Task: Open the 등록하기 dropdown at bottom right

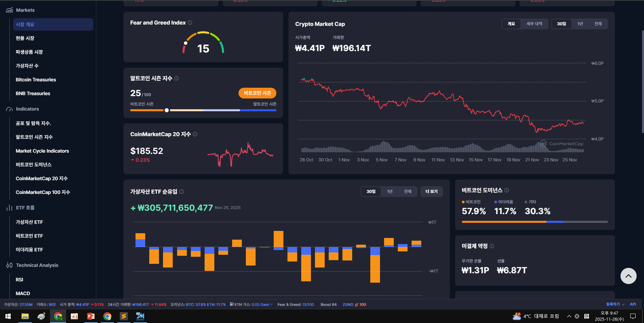Action: coord(615,304)
